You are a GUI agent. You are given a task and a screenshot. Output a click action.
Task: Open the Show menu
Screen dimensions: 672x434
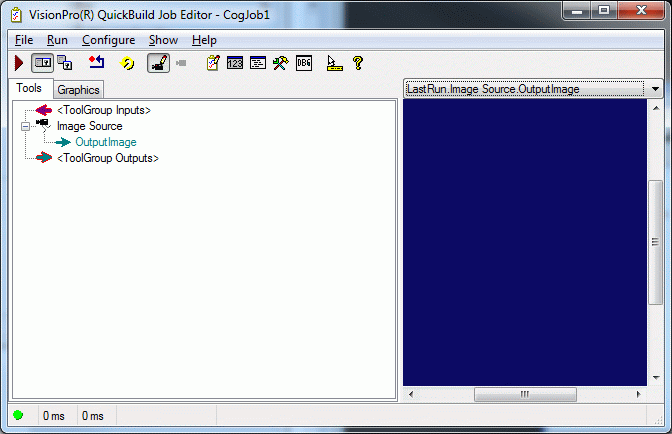163,40
